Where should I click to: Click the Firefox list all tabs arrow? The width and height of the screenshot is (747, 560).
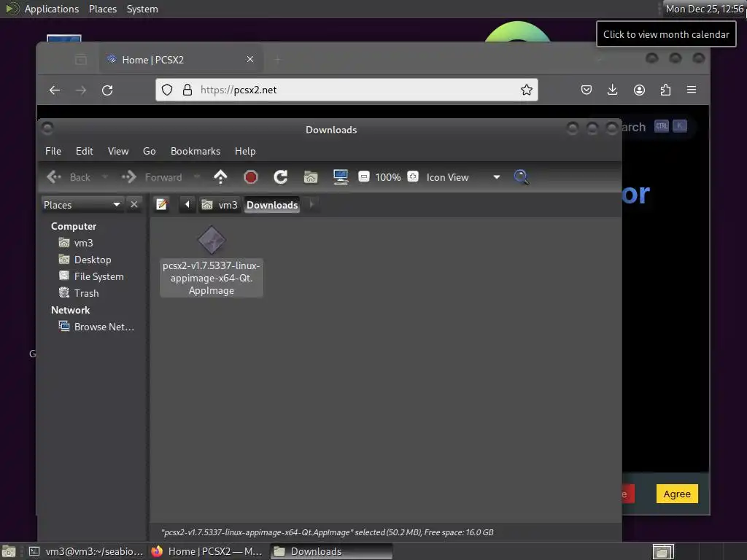click(x=600, y=60)
